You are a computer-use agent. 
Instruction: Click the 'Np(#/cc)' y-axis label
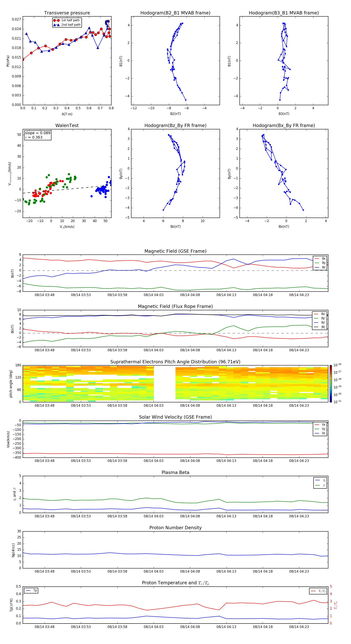(x=13, y=550)
